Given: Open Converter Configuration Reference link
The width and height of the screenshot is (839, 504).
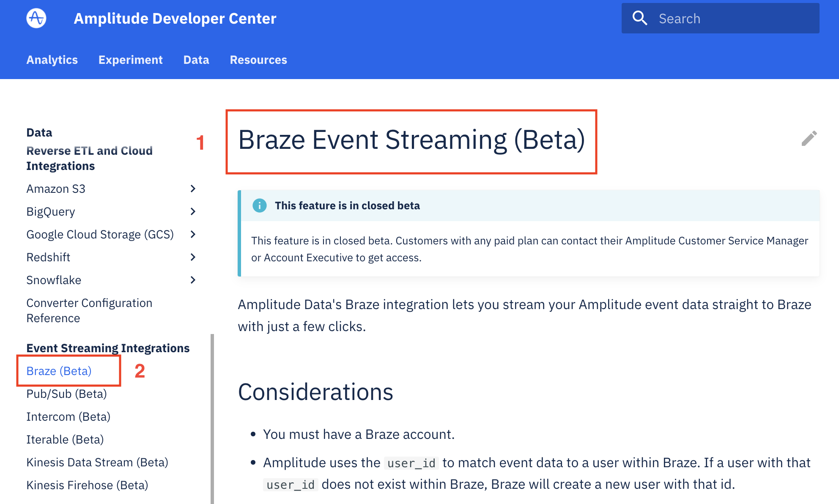Looking at the screenshot, I should point(89,310).
